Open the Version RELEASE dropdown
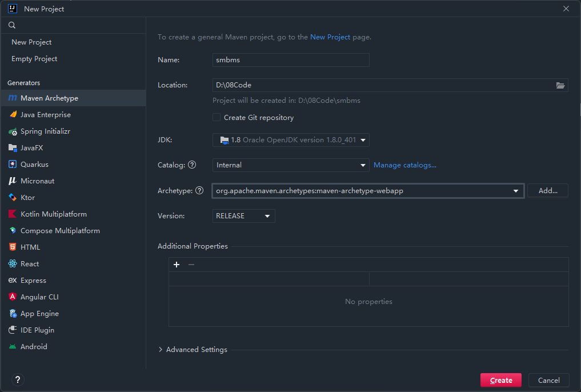 tap(243, 216)
